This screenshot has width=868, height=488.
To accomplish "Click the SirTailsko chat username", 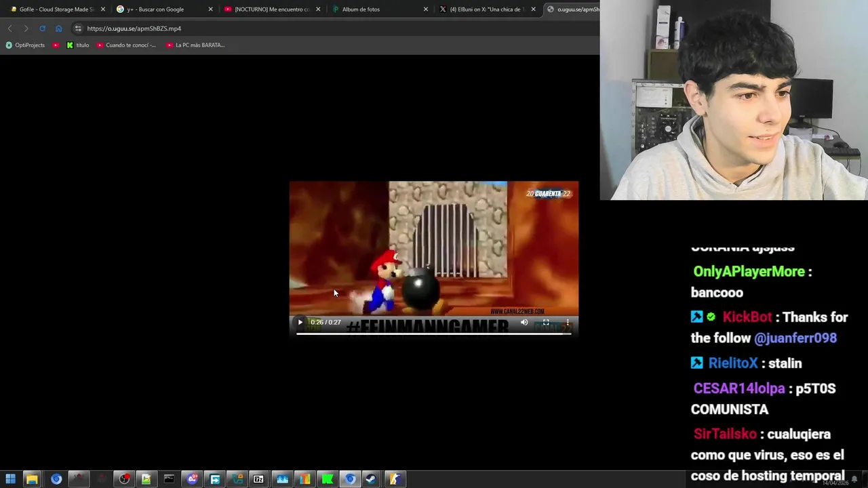I will pyautogui.click(x=725, y=434).
